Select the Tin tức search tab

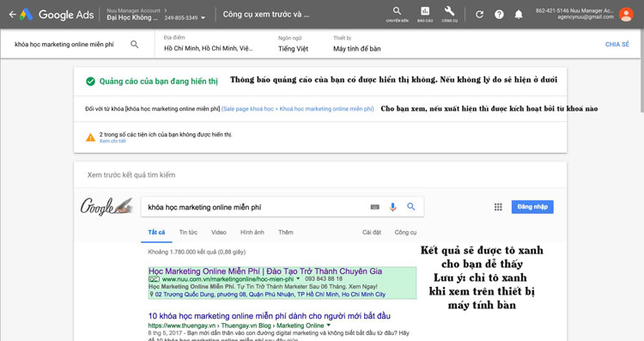[x=188, y=233]
